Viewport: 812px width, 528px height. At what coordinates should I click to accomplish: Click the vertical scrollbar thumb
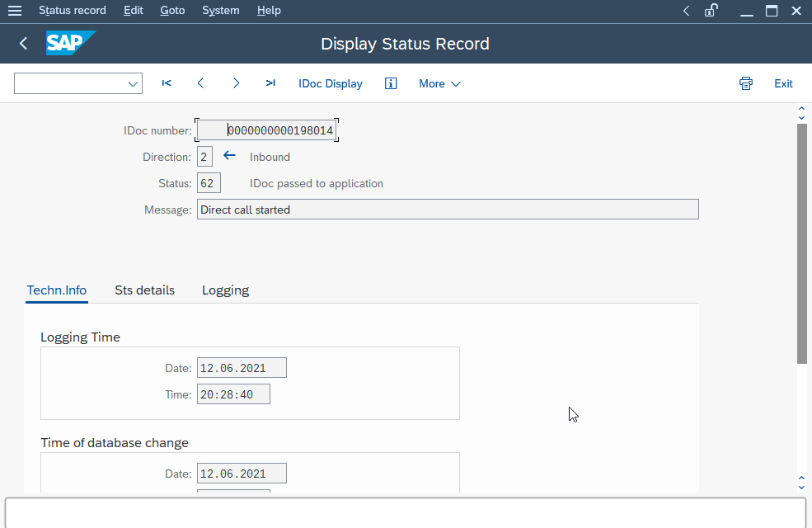[801, 243]
